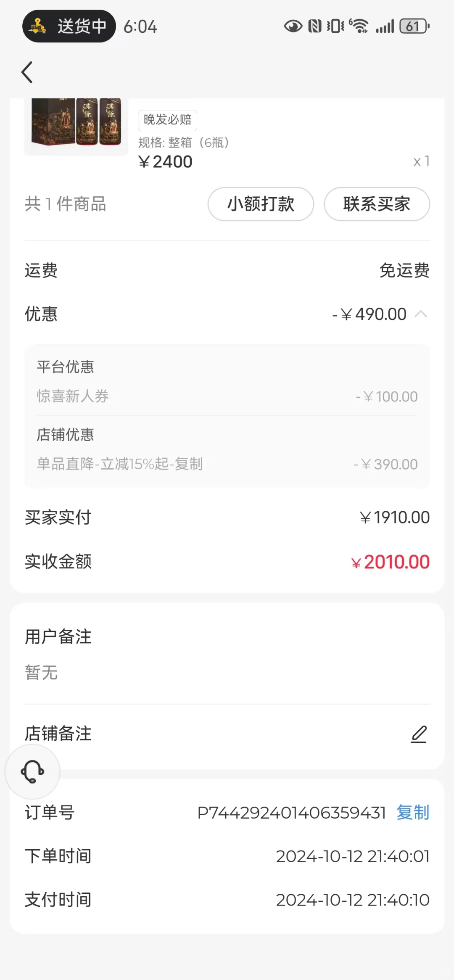Open the customer service headset icon
This screenshot has height=980, width=454.
click(32, 771)
